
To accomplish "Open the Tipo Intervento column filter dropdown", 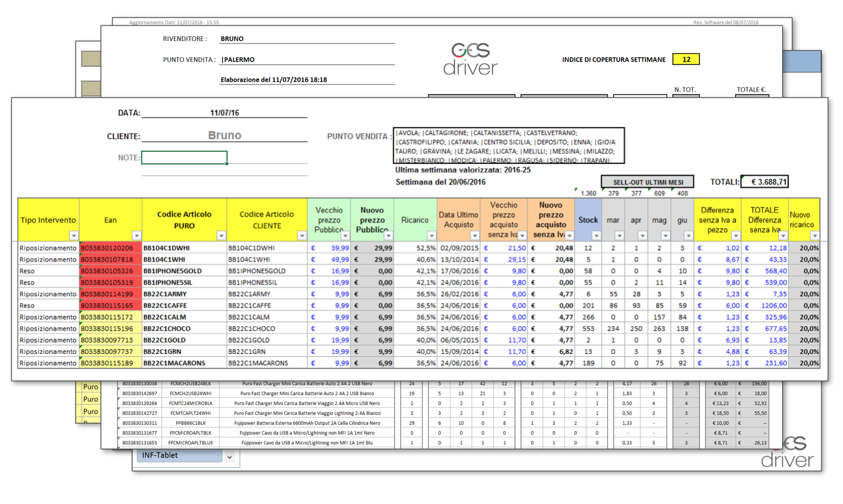I will coord(74,236).
